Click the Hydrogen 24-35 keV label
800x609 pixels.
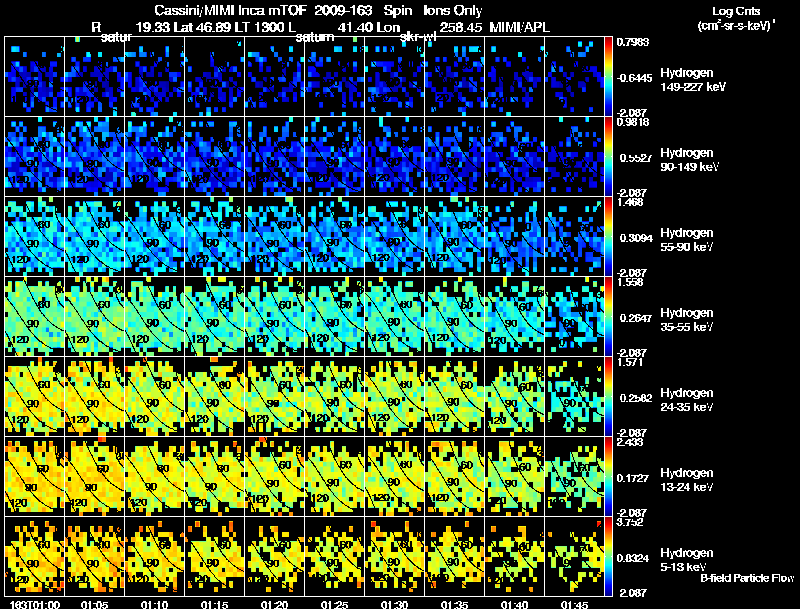pyautogui.click(x=687, y=400)
